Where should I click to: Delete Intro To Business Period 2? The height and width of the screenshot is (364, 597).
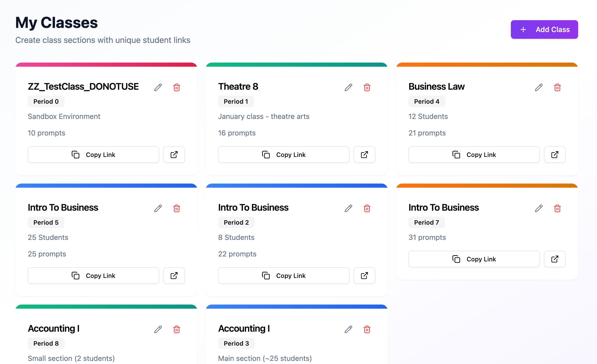[367, 208]
